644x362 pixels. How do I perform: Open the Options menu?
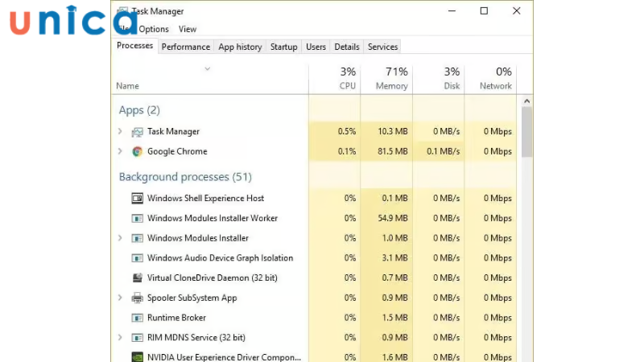coord(154,29)
